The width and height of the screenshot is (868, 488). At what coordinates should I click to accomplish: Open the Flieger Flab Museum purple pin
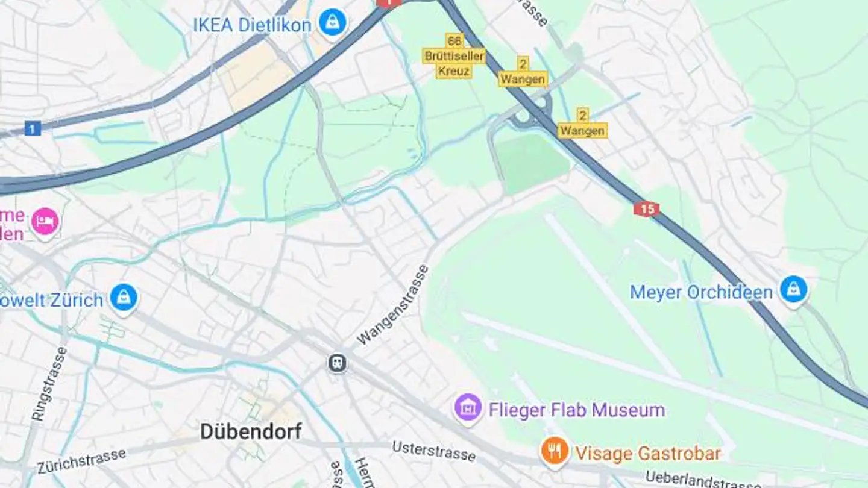point(468,408)
